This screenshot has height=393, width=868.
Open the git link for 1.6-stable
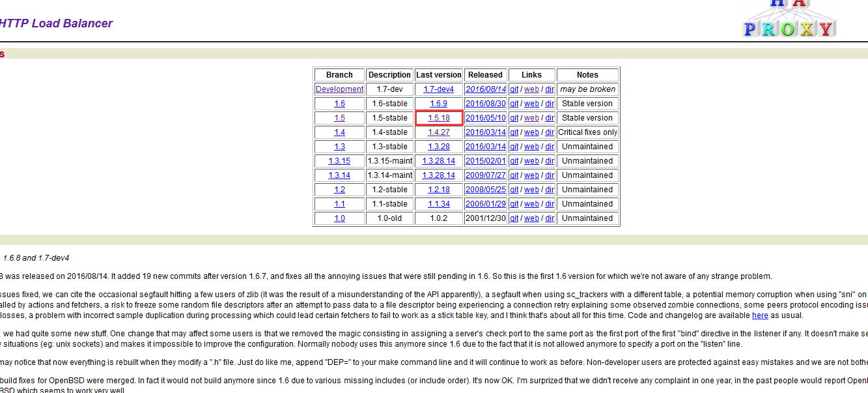click(514, 104)
